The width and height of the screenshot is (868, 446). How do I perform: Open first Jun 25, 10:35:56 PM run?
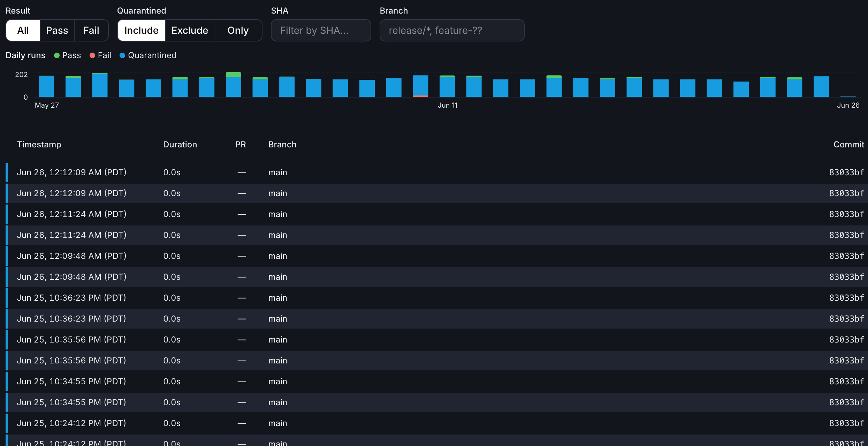tap(437, 340)
